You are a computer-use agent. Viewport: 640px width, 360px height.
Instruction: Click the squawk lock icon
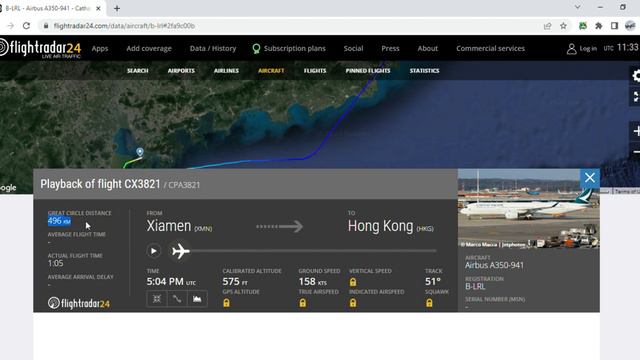coord(429,303)
